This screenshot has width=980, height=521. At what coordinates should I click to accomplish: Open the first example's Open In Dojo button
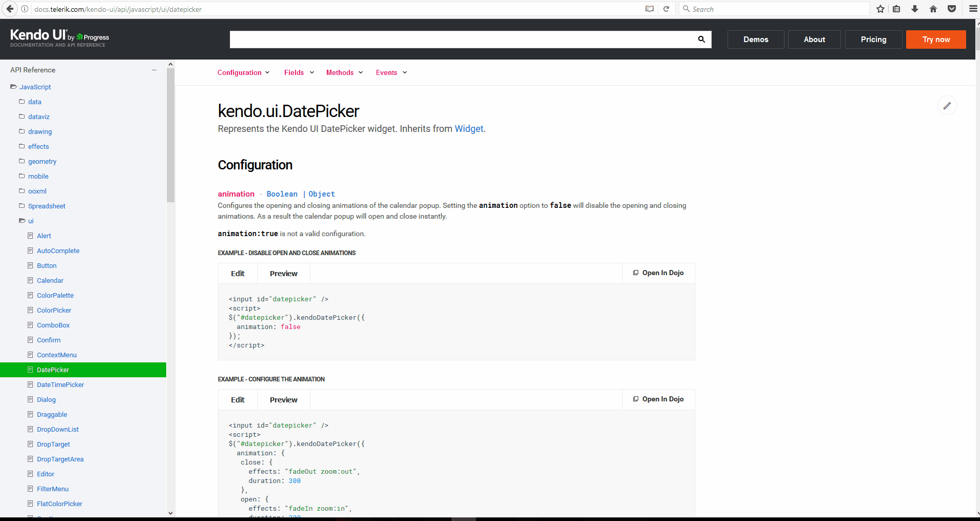tap(658, 273)
